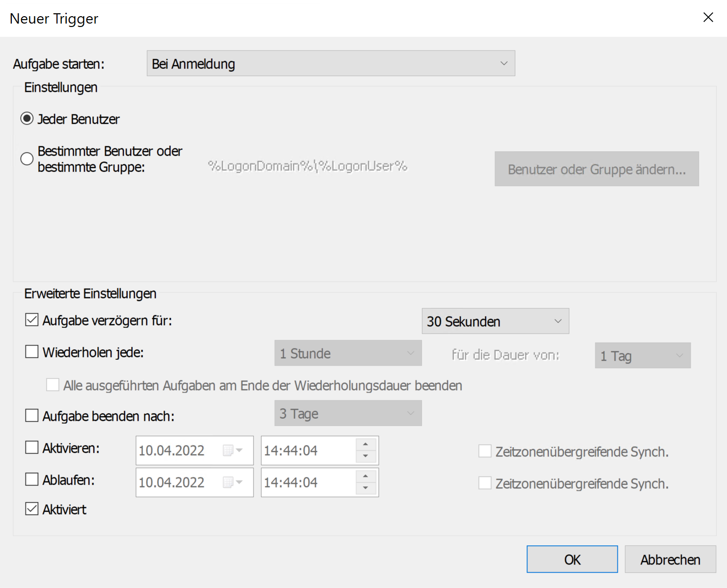Click the Erweiterte Einstellungen group label

pos(90,294)
